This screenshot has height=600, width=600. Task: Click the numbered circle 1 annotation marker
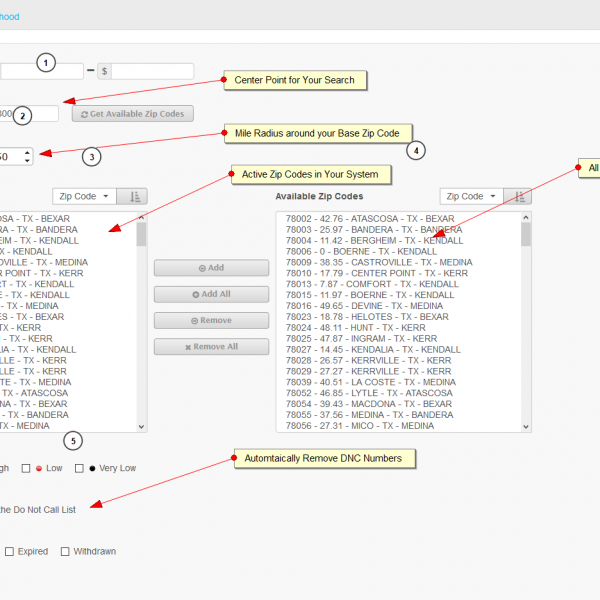[46, 63]
